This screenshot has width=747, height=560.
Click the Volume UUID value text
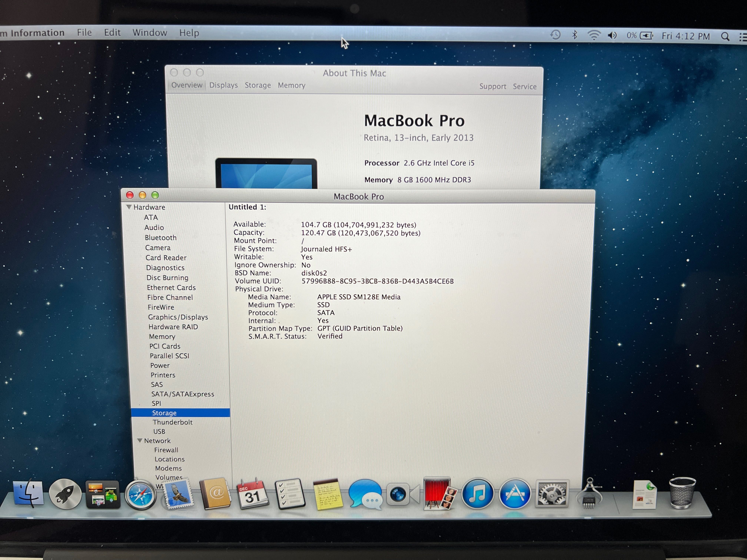(378, 281)
